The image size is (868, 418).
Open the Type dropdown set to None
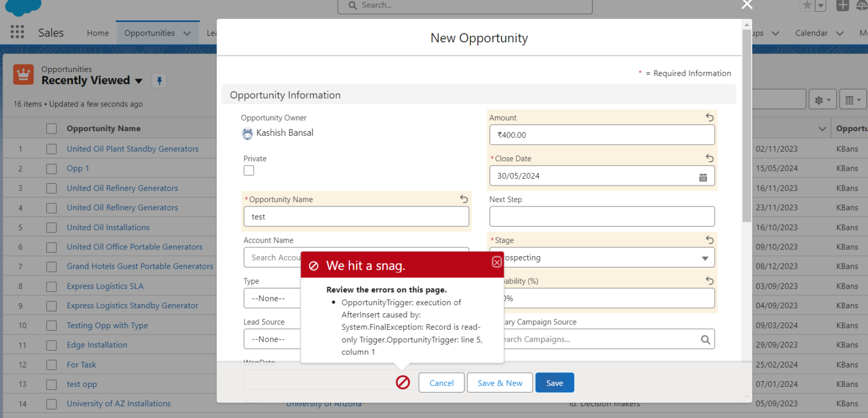click(272, 298)
